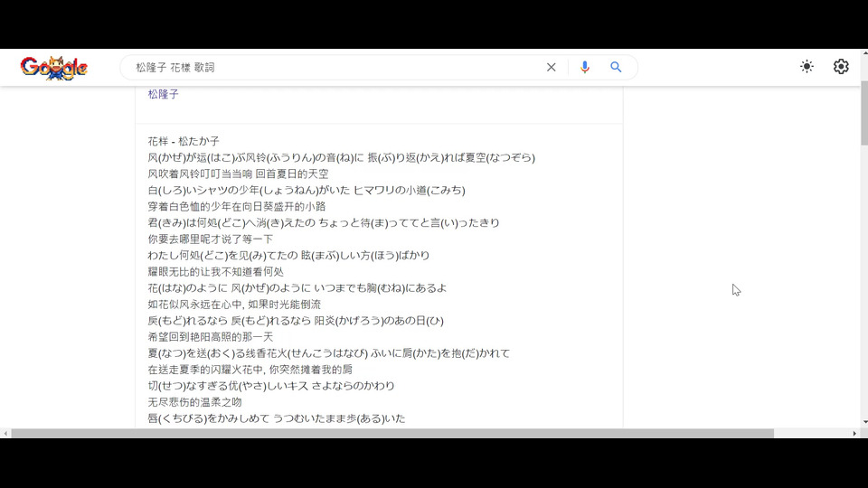
Task: Open the 松隆子 link
Action: (164, 94)
